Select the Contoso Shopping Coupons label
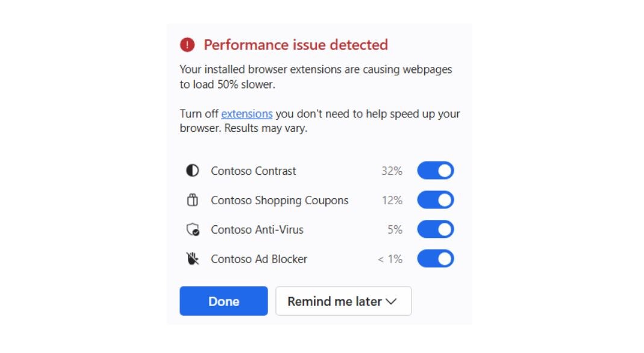This screenshot has height=353, width=644. pos(280,201)
